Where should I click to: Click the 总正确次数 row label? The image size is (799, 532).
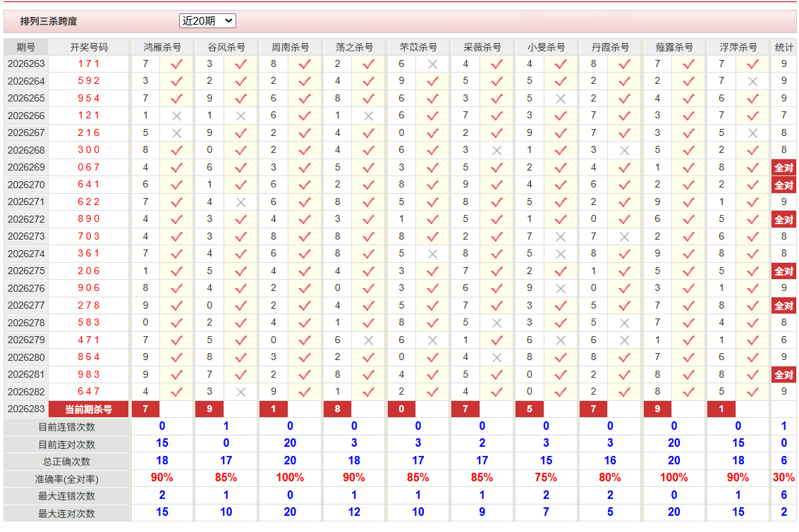66,462
